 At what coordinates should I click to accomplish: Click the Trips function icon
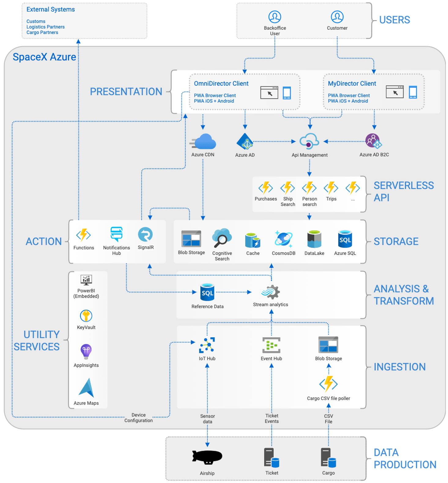coord(331,188)
